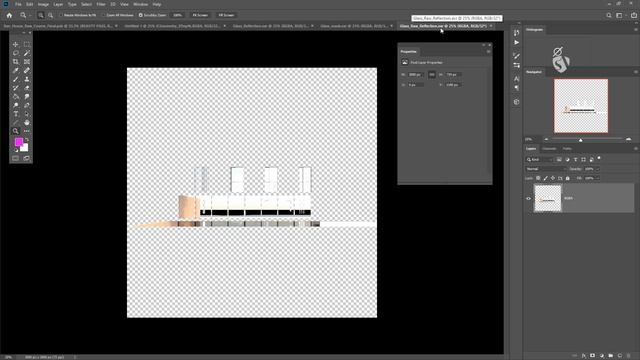Viewport: 640px width, 360px height.
Task: Open the Fill value dropdown
Action: 598,178
